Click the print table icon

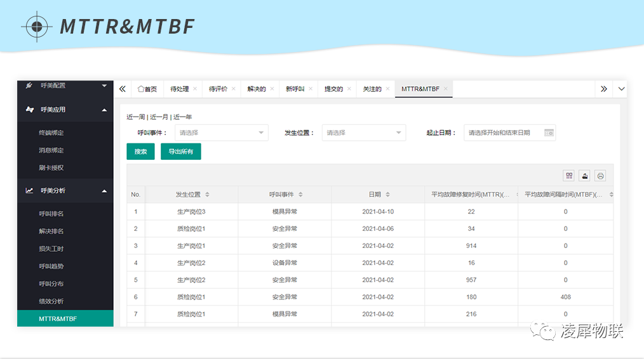click(x=600, y=176)
